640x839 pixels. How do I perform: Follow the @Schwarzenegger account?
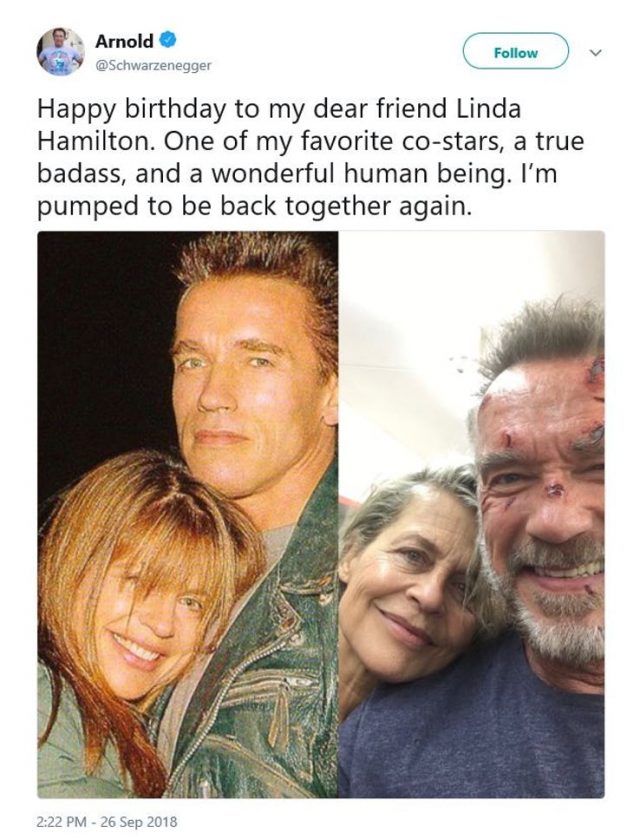[515, 51]
